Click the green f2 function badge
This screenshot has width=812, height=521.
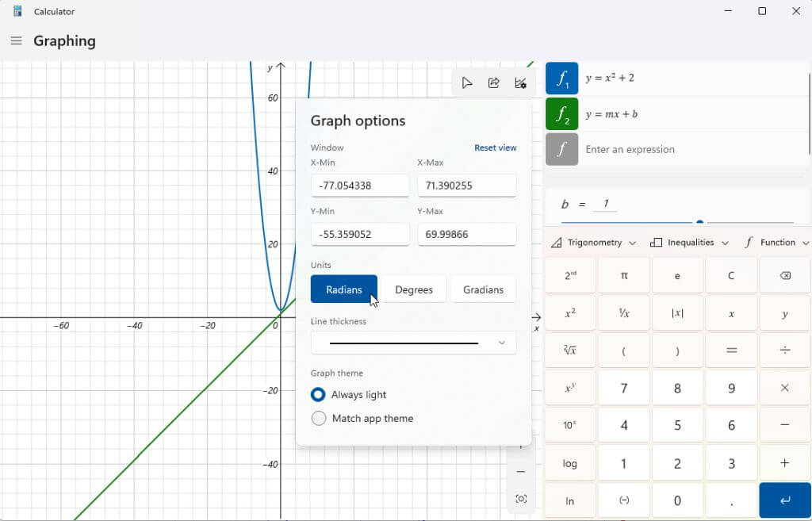tap(562, 114)
